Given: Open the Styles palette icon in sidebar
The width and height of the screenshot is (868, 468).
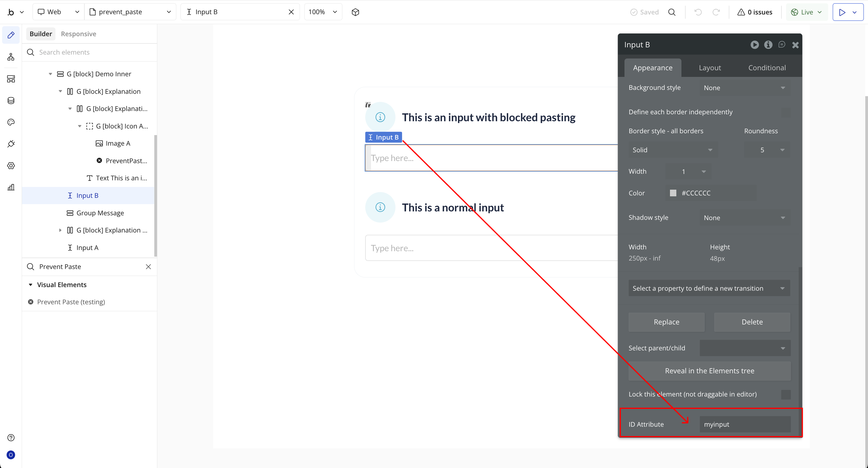Looking at the screenshot, I should point(11,122).
